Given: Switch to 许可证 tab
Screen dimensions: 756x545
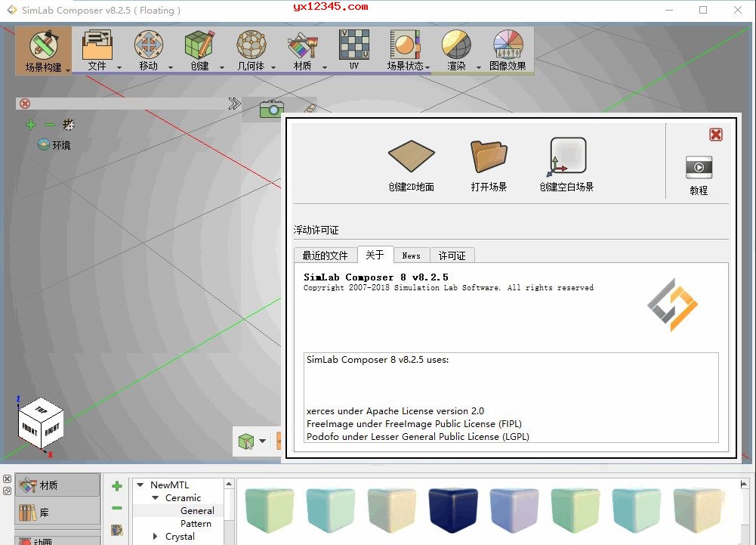Looking at the screenshot, I should 452,255.
